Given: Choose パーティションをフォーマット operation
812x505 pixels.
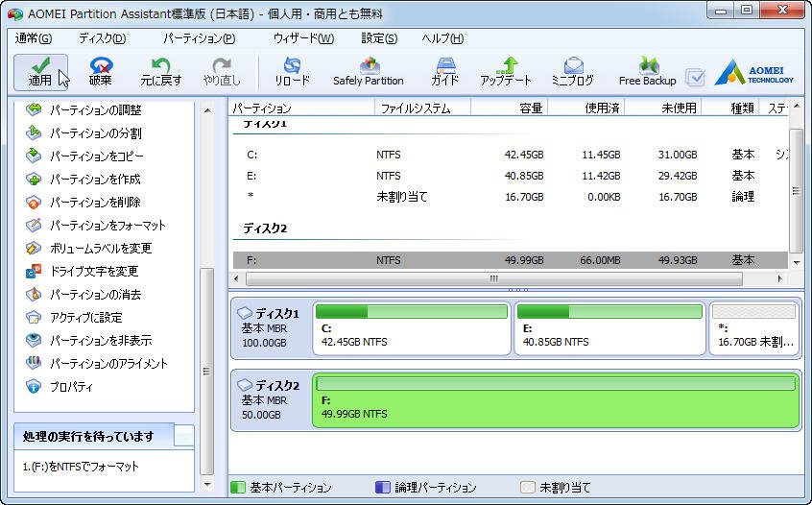Looking at the screenshot, I should click(x=95, y=226).
